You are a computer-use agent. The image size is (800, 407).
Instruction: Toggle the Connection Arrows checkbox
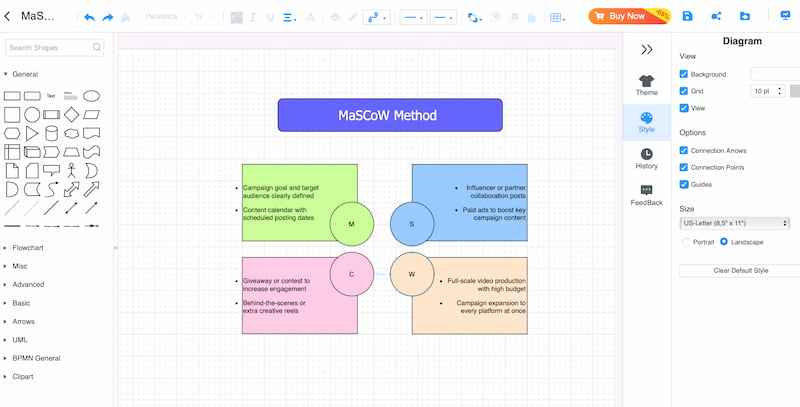click(684, 150)
